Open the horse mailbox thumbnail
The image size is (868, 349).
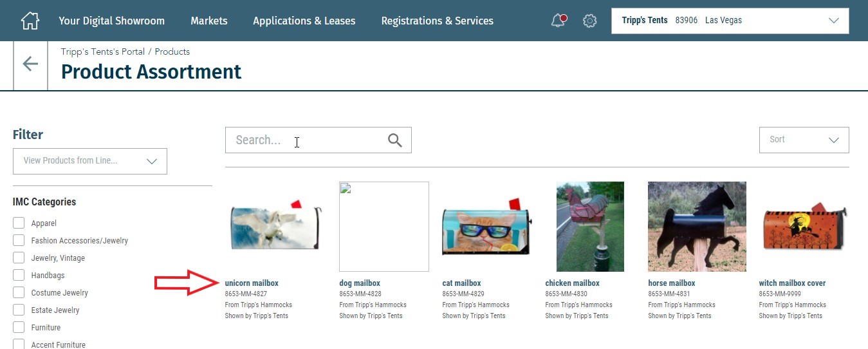pyautogui.click(x=697, y=227)
